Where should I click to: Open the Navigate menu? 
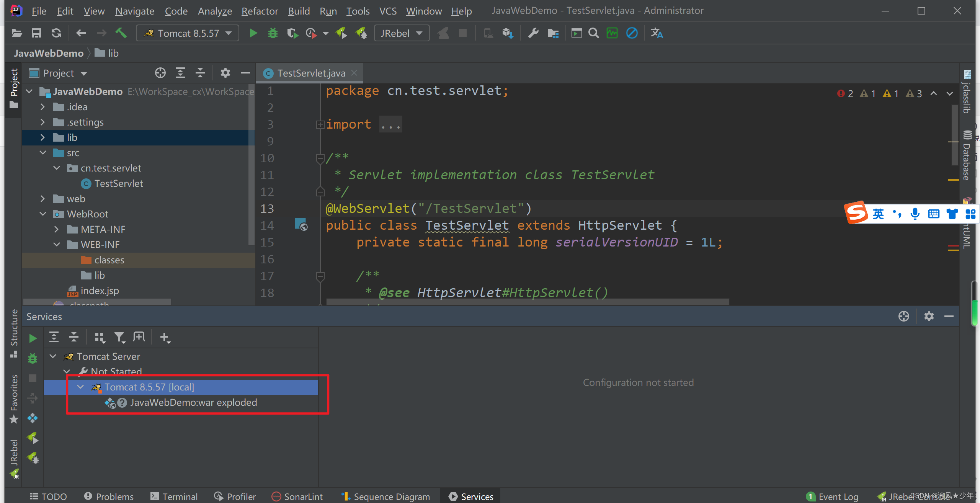[x=135, y=11]
